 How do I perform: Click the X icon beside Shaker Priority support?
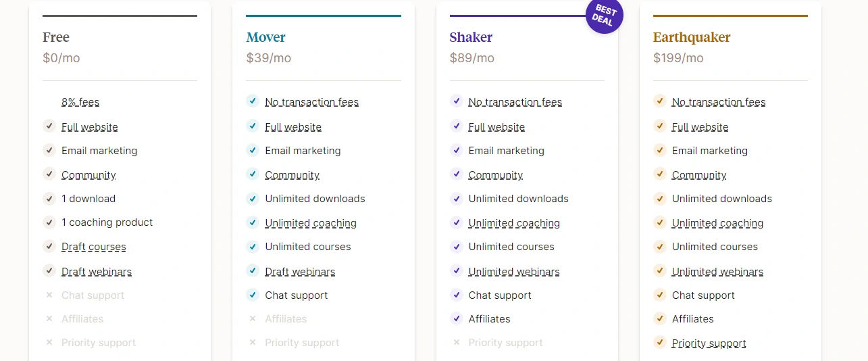pos(456,342)
